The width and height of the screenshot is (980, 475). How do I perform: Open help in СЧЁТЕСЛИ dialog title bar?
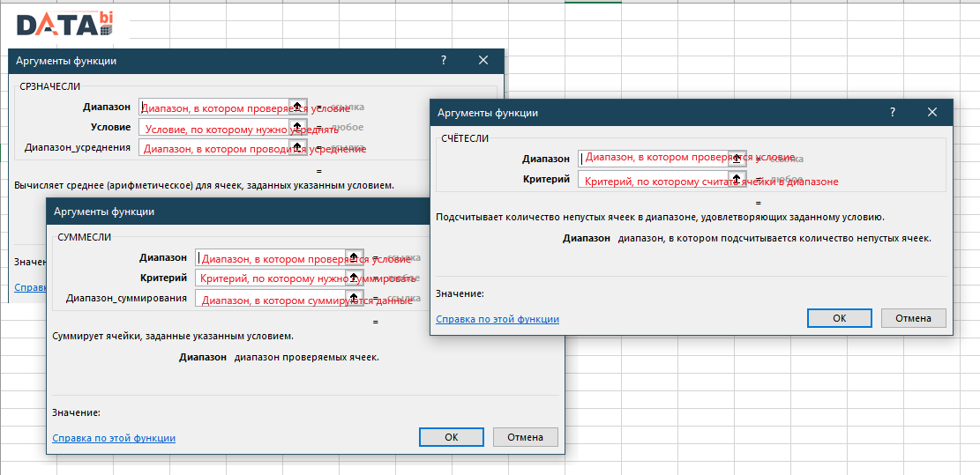coord(893,112)
